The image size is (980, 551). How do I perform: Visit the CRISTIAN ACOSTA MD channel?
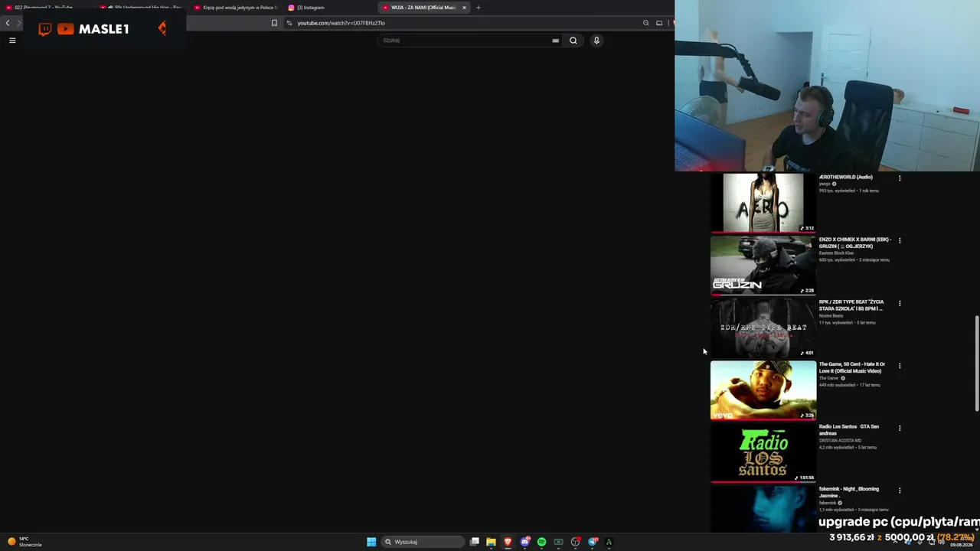[840, 441]
